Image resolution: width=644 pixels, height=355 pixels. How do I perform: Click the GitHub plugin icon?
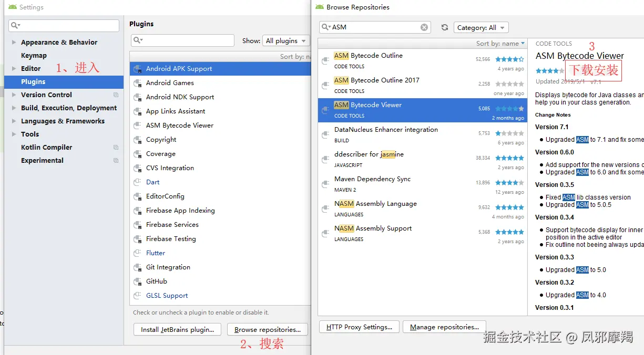point(137,281)
